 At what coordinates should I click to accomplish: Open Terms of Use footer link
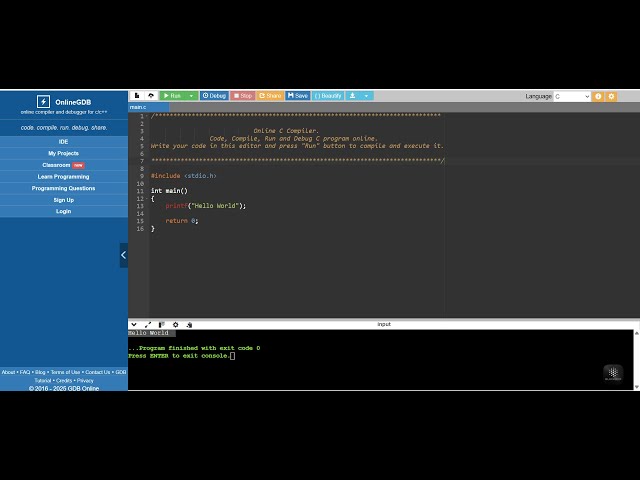[x=65, y=372]
